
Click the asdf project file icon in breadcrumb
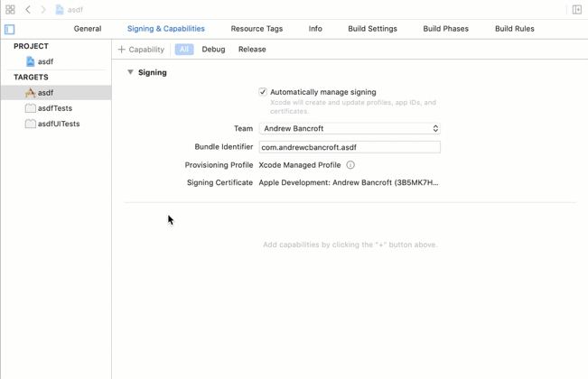pyautogui.click(x=60, y=10)
